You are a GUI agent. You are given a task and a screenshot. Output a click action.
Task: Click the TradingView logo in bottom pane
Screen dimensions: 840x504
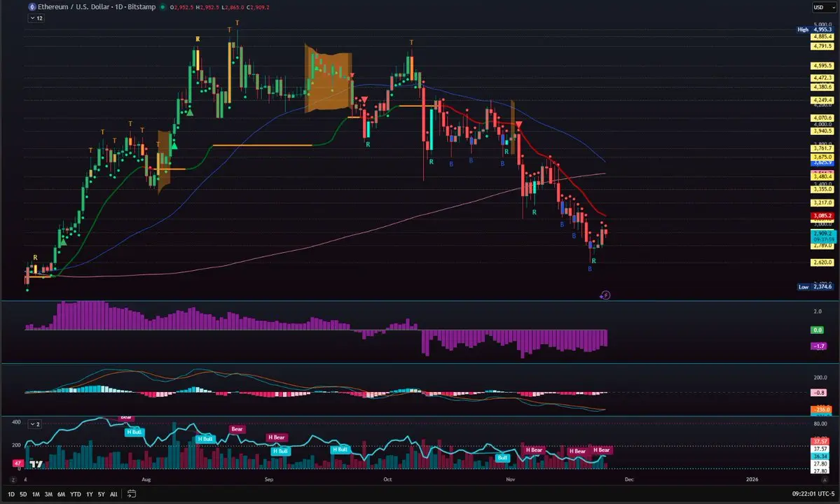[x=36, y=464]
